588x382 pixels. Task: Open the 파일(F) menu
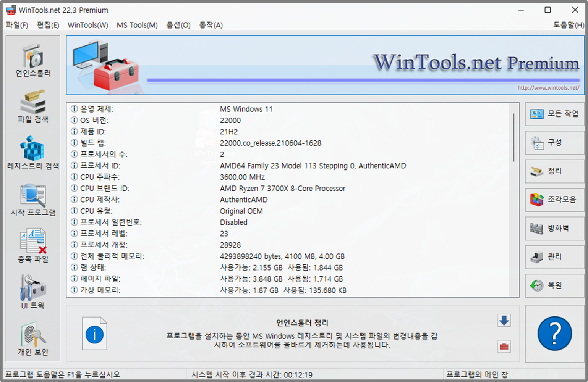click(x=17, y=25)
